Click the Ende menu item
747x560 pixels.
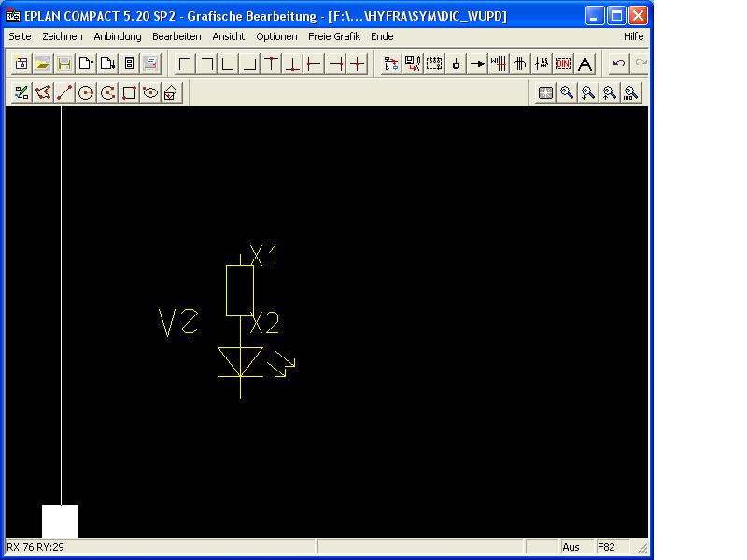coord(382,36)
